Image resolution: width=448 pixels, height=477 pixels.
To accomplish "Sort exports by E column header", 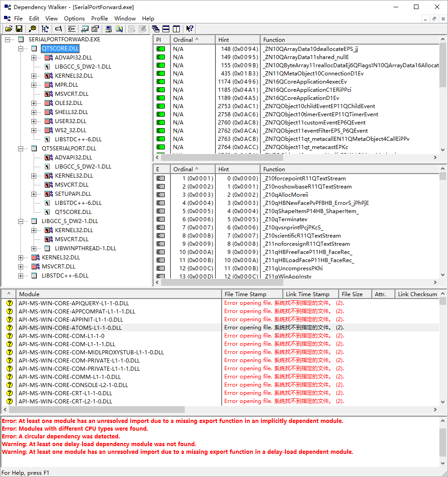I will click(x=162, y=169).
